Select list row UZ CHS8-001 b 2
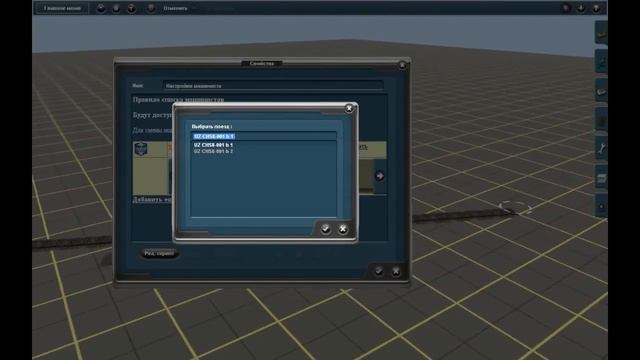This screenshot has width=640, height=360. click(x=213, y=151)
